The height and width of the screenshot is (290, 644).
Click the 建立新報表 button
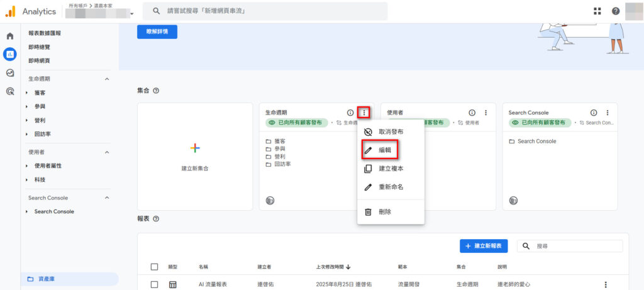tap(484, 246)
